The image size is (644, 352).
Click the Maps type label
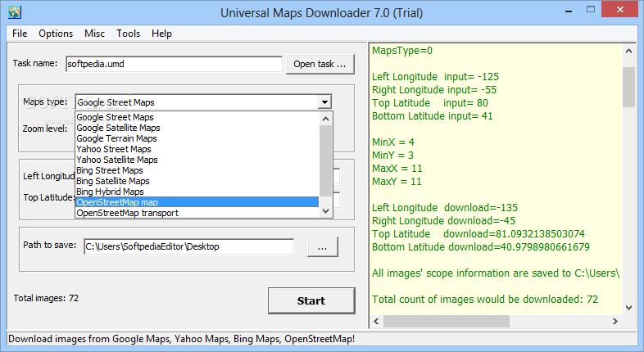coord(45,102)
